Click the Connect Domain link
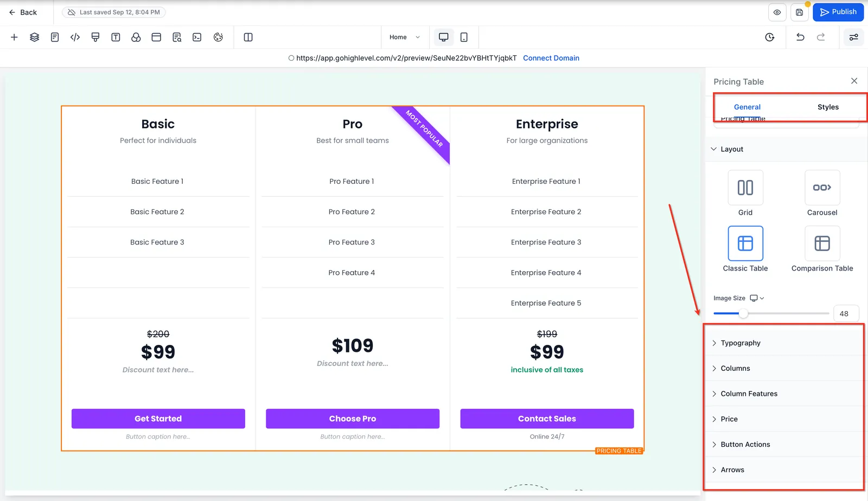The width and height of the screenshot is (868, 501). point(551,58)
